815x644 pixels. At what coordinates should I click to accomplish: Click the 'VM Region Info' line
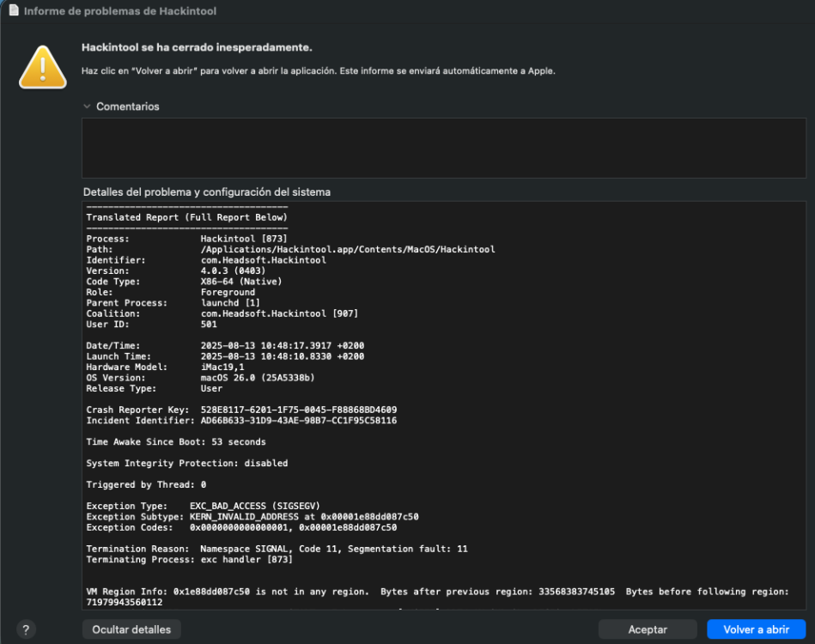click(x=437, y=597)
